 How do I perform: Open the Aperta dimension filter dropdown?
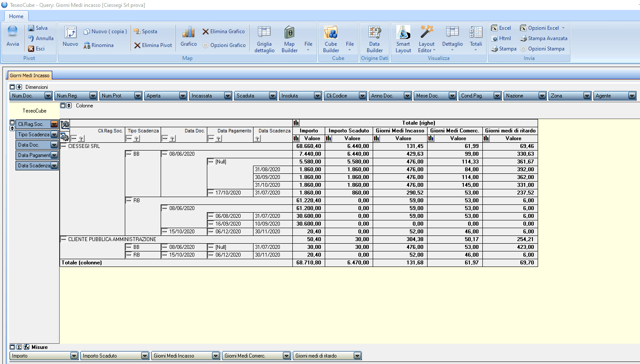pos(183,96)
